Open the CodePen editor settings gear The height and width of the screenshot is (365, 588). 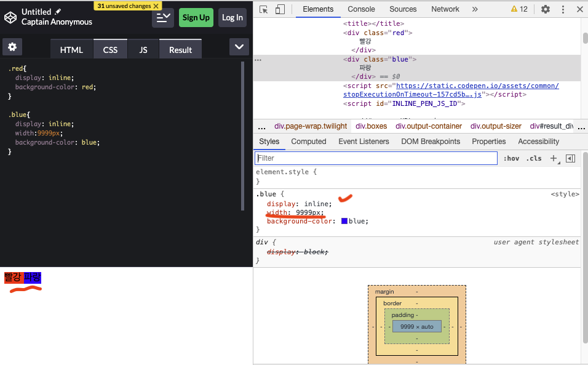pos(12,47)
